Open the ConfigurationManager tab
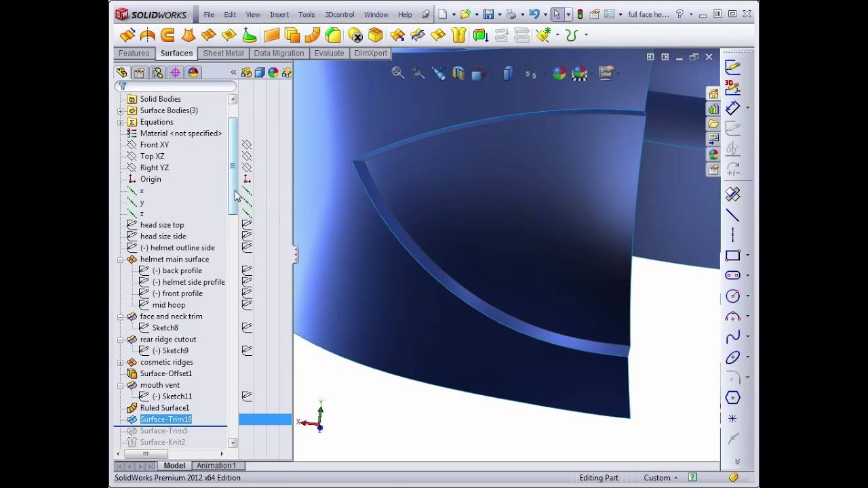 (x=157, y=73)
